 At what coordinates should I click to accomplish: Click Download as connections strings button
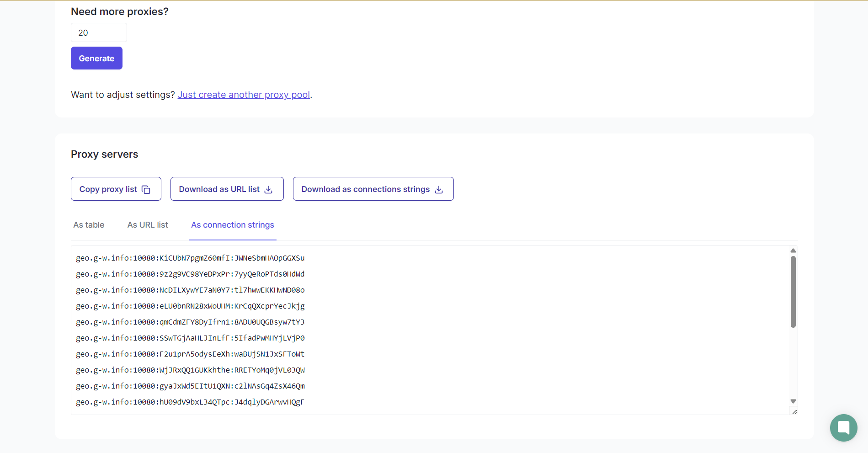373,189
